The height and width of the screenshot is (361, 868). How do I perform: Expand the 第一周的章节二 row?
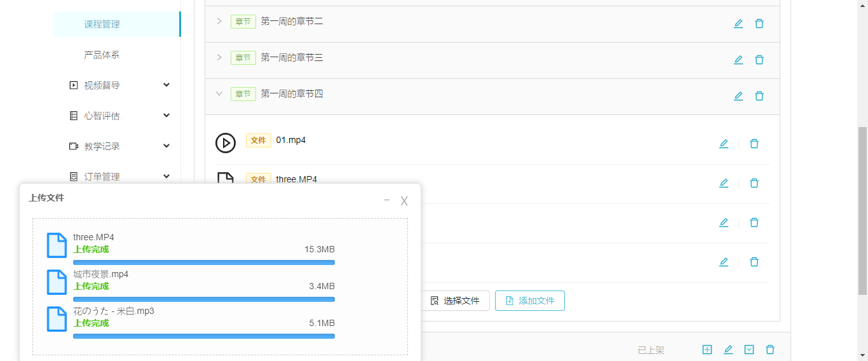219,21
